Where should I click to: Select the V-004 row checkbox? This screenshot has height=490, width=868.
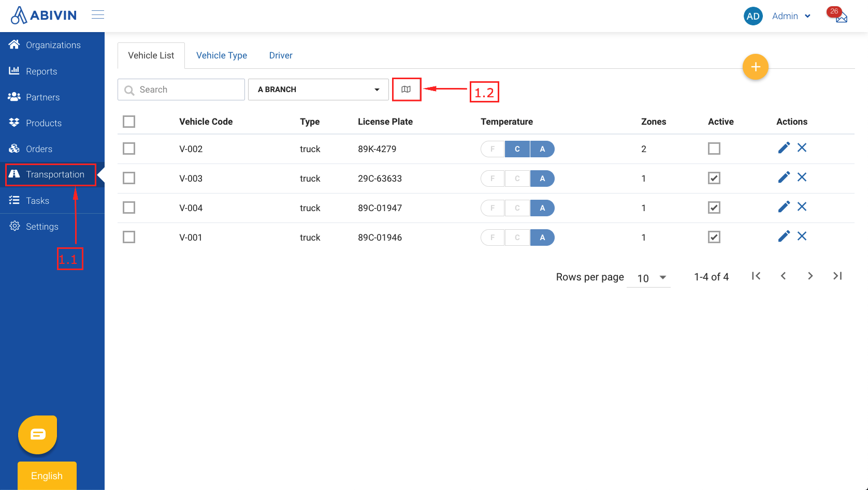[x=129, y=208]
